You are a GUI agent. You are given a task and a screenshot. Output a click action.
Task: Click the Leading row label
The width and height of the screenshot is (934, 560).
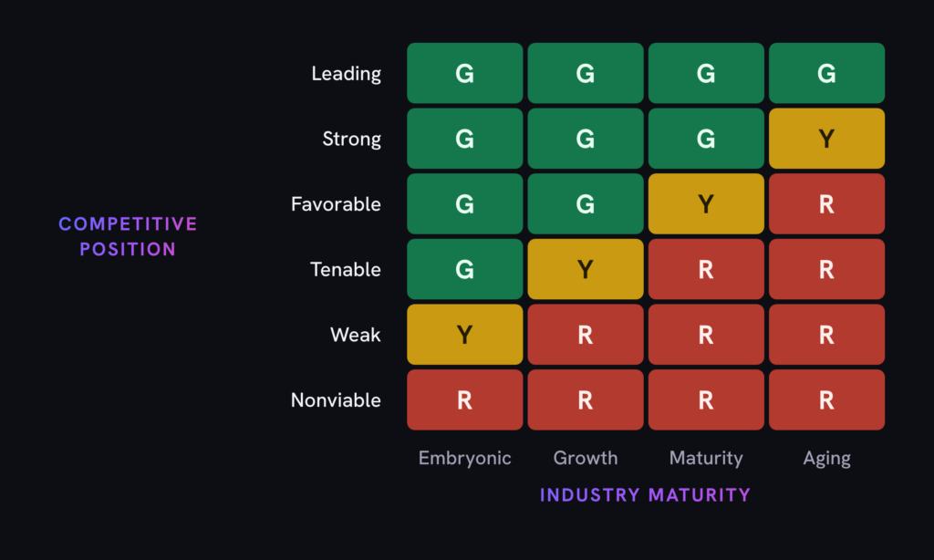point(346,74)
